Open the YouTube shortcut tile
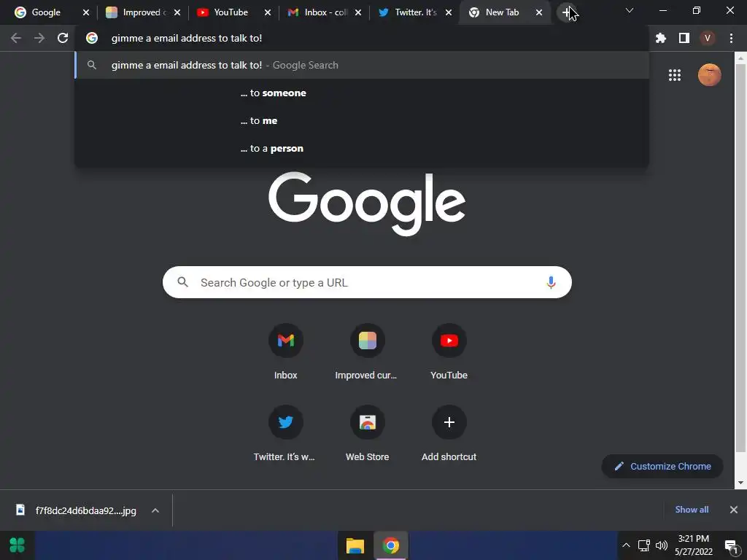Screen dimensions: 747x560 (x=449, y=351)
